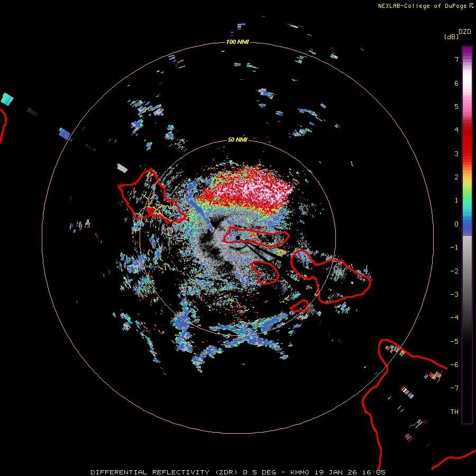Click the 100 NMI range ring label
Screen dimensions: 476x476
tap(237, 42)
